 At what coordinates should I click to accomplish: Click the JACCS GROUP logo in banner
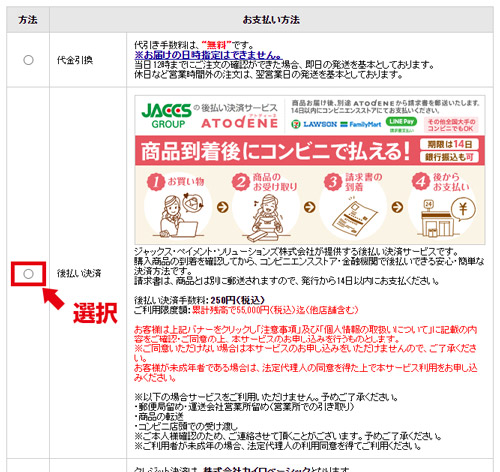166,115
